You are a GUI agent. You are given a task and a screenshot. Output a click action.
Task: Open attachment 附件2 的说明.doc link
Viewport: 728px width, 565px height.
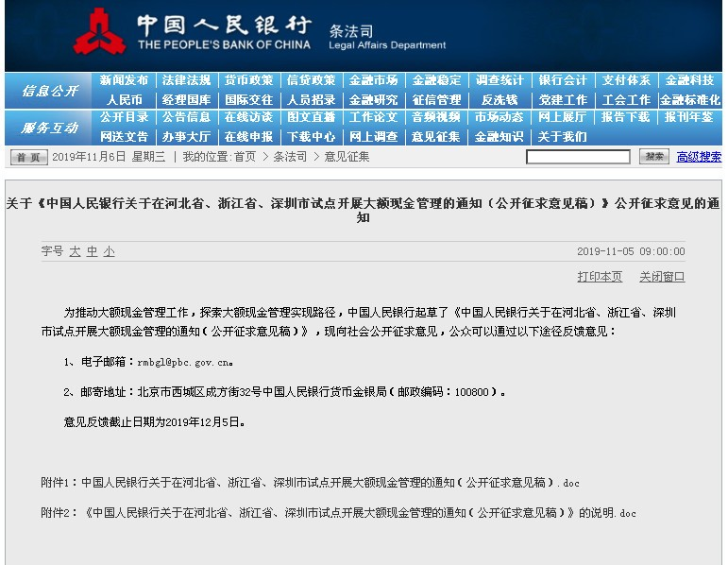pyautogui.click(x=338, y=513)
